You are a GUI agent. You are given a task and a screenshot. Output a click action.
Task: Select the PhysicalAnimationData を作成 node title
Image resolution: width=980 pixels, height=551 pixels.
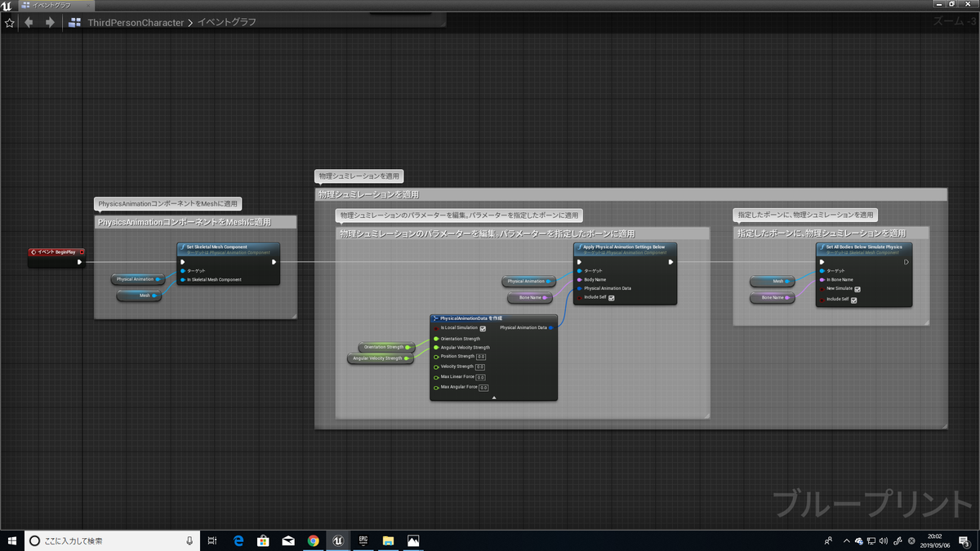(x=493, y=318)
